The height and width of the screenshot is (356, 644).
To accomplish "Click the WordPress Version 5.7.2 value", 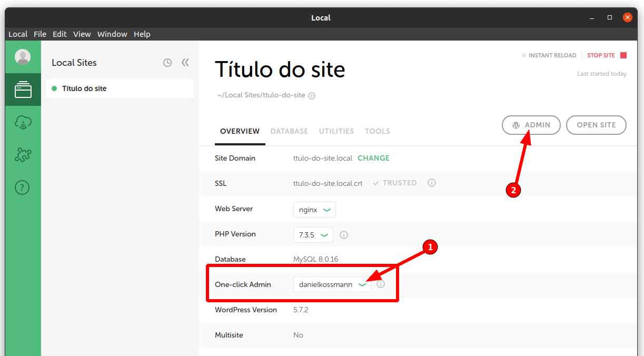I will pyautogui.click(x=301, y=310).
